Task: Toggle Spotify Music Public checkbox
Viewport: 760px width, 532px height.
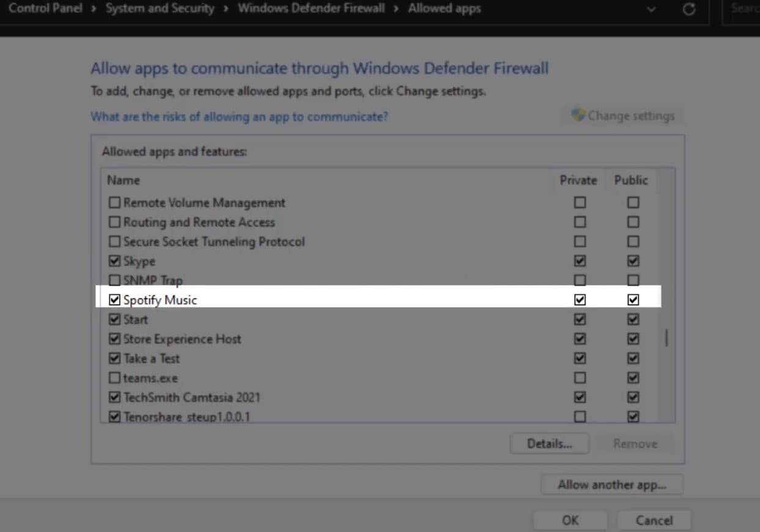Action: click(x=633, y=300)
